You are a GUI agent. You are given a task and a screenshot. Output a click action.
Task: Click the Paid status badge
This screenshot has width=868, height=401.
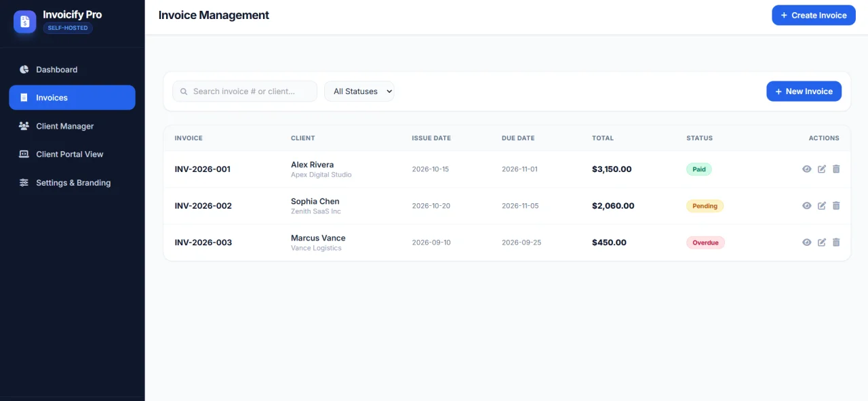click(699, 169)
